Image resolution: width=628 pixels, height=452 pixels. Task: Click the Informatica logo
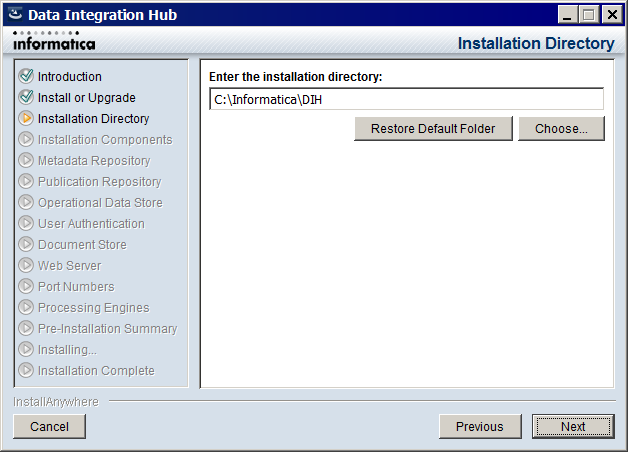54,41
